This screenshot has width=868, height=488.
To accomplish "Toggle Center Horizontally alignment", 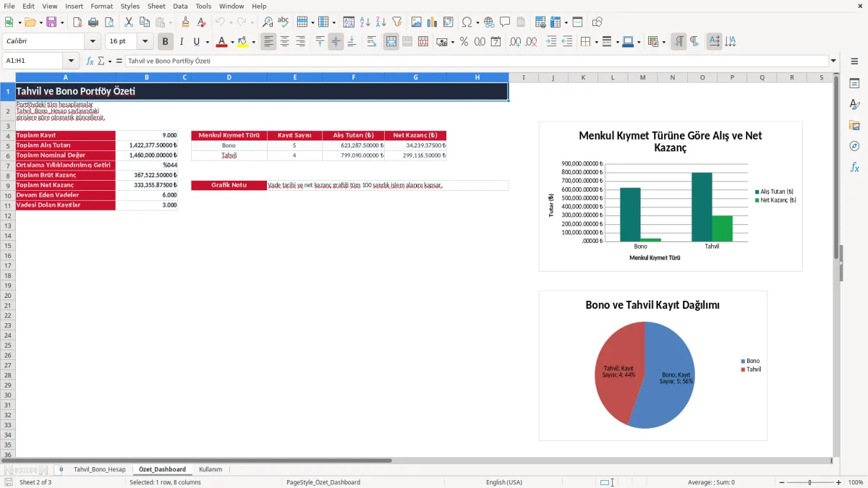I will (x=284, y=42).
